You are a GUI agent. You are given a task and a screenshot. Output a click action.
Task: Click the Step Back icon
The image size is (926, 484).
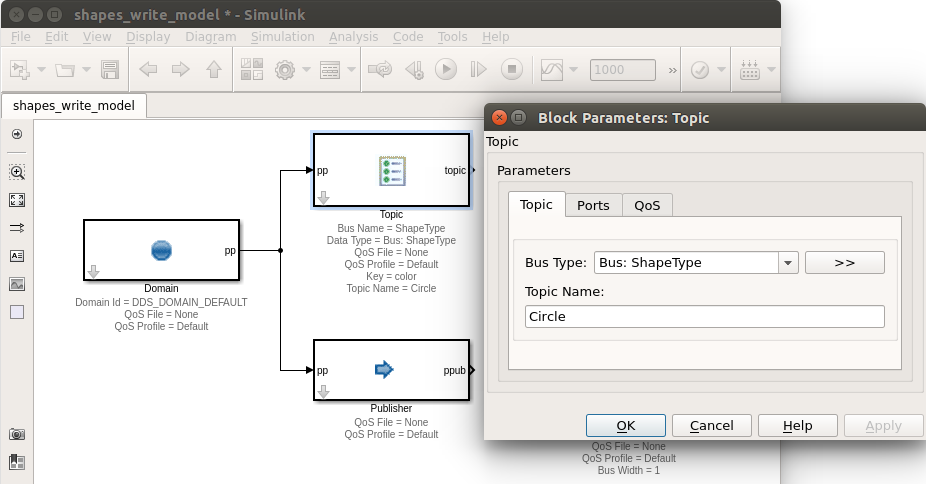click(415, 70)
